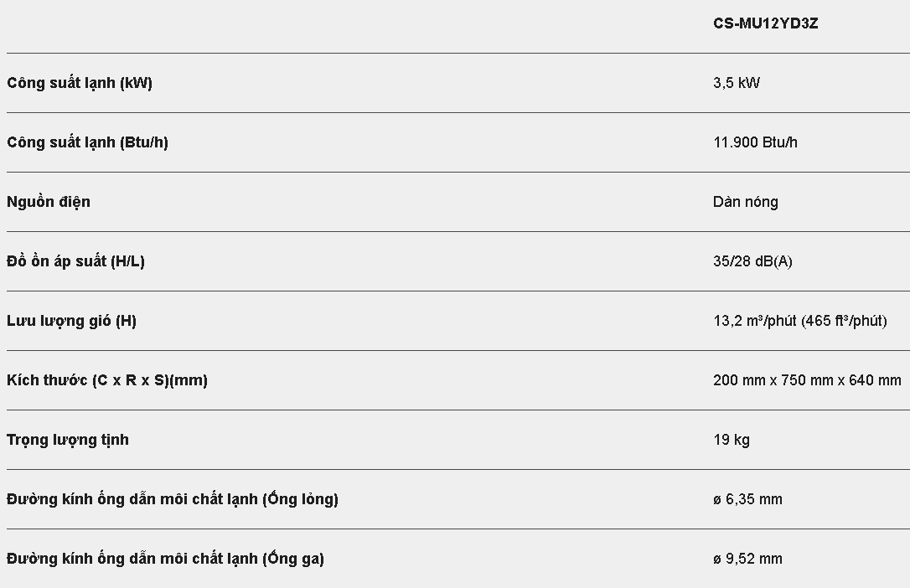
Task: Click the ø 6,35 mm value
Action: coord(747,499)
